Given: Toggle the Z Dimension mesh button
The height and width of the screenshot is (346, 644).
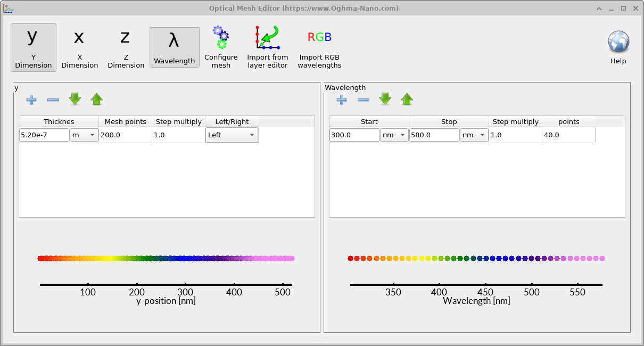Looking at the screenshot, I should click(x=126, y=47).
